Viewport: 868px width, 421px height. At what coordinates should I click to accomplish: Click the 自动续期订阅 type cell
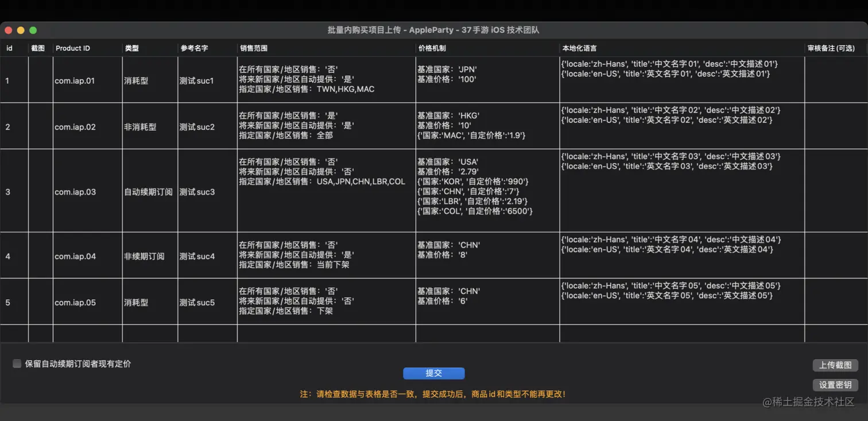coord(150,192)
